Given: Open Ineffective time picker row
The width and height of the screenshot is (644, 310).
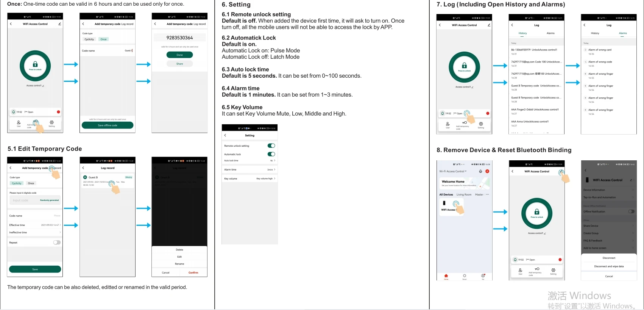Looking at the screenshot, I should click(x=35, y=232).
